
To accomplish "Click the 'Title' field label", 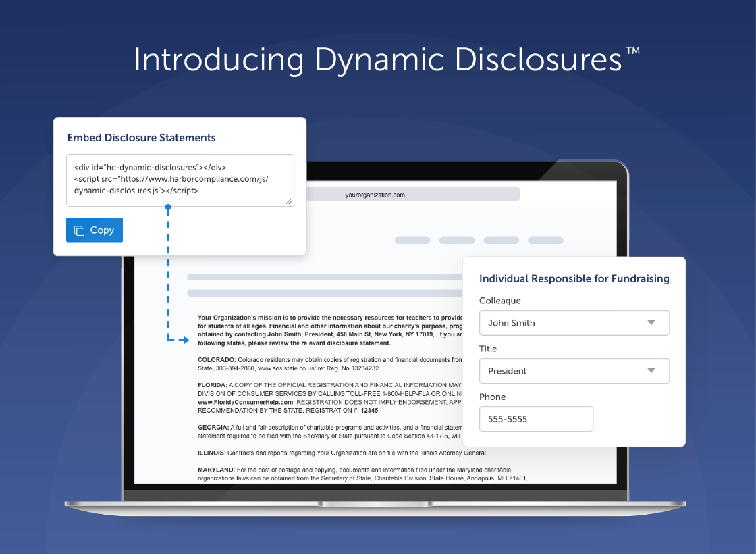I will [x=488, y=349].
